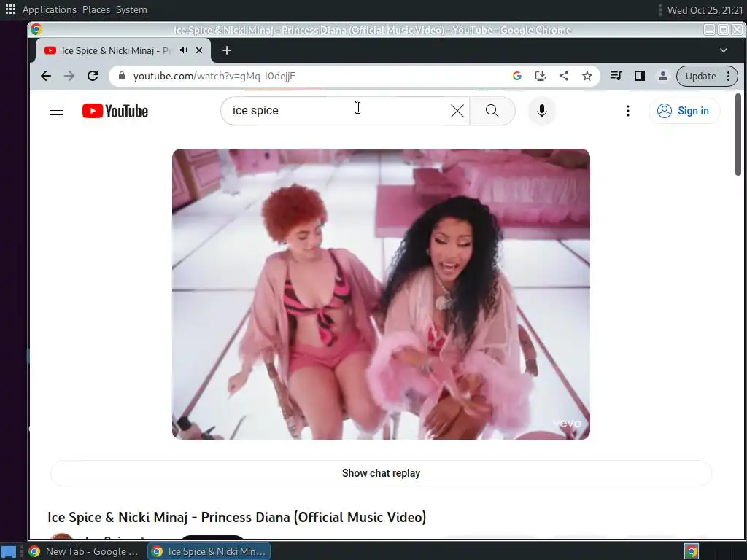Click the Chrome icon in the window title bar
Image resolution: width=747 pixels, height=560 pixels.
pyautogui.click(x=36, y=29)
